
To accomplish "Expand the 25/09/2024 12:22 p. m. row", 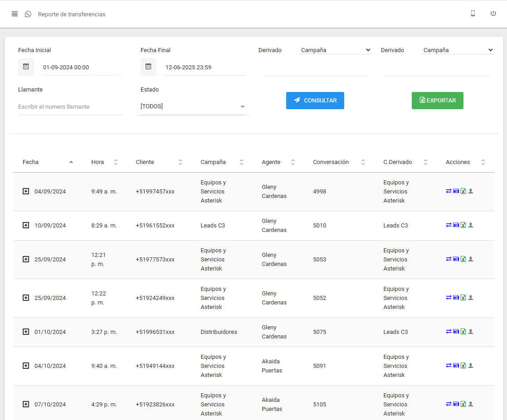I will pyautogui.click(x=26, y=298).
